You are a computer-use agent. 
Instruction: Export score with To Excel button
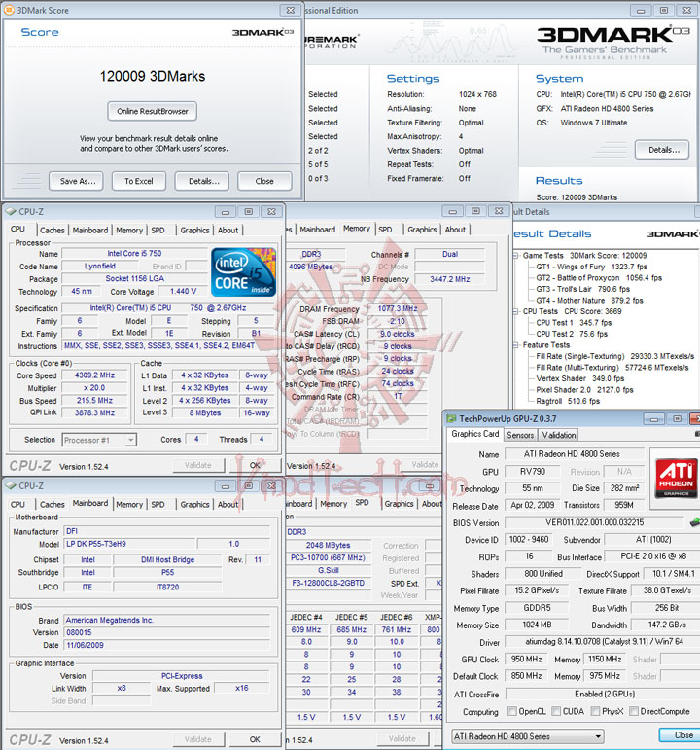coord(139,181)
